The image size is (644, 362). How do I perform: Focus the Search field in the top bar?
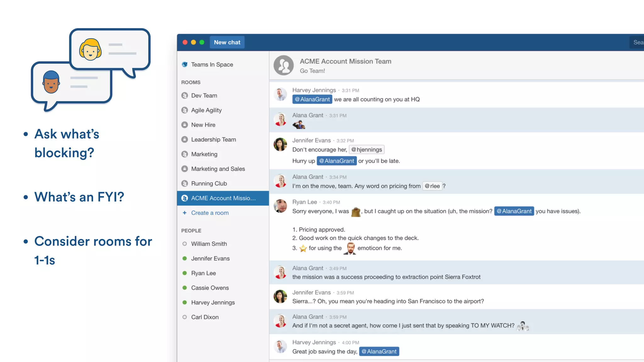(637, 42)
